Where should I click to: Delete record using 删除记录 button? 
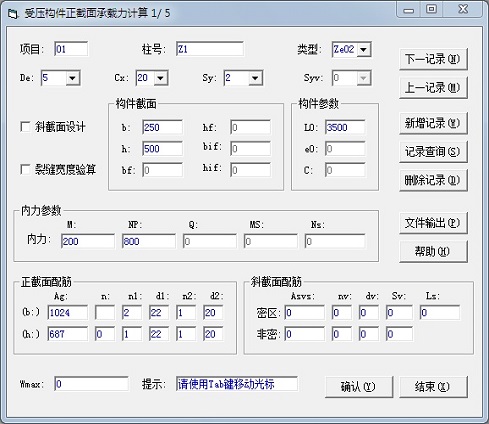433,180
